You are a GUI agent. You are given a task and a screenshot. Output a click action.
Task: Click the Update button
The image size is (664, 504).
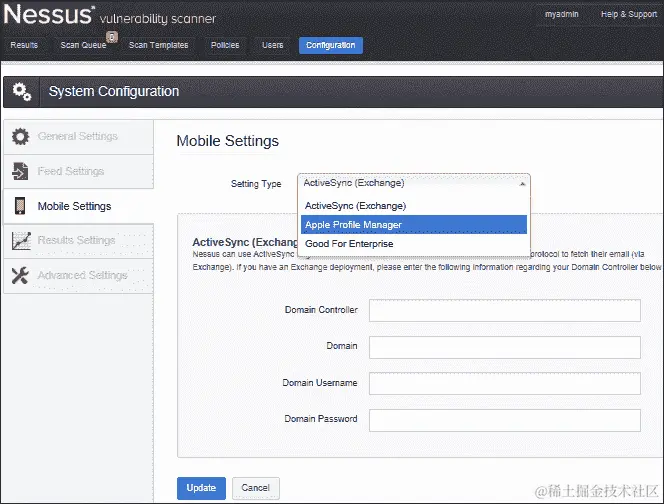tap(201, 488)
